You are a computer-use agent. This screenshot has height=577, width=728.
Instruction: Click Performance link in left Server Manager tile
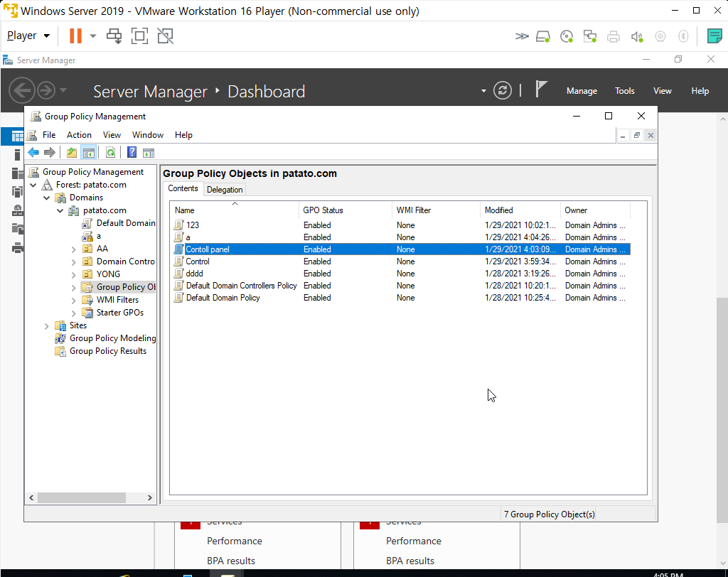pyautogui.click(x=235, y=541)
